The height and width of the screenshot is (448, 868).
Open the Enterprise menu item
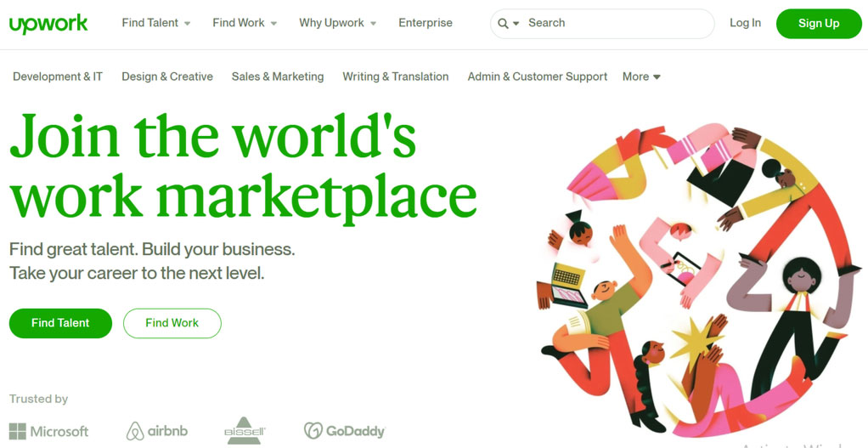(426, 23)
